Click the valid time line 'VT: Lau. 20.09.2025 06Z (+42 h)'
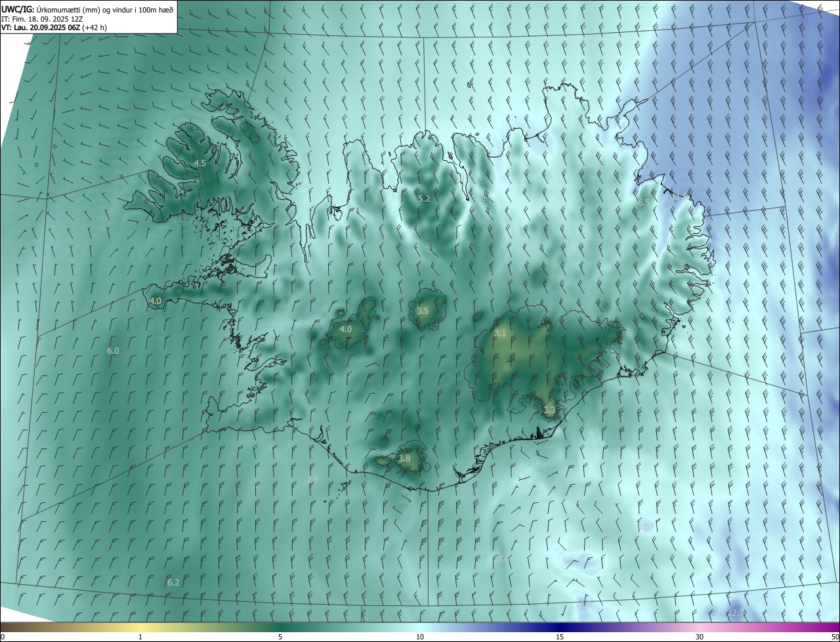This screenshot has width=840, height=642. click(x=54, y=28)
